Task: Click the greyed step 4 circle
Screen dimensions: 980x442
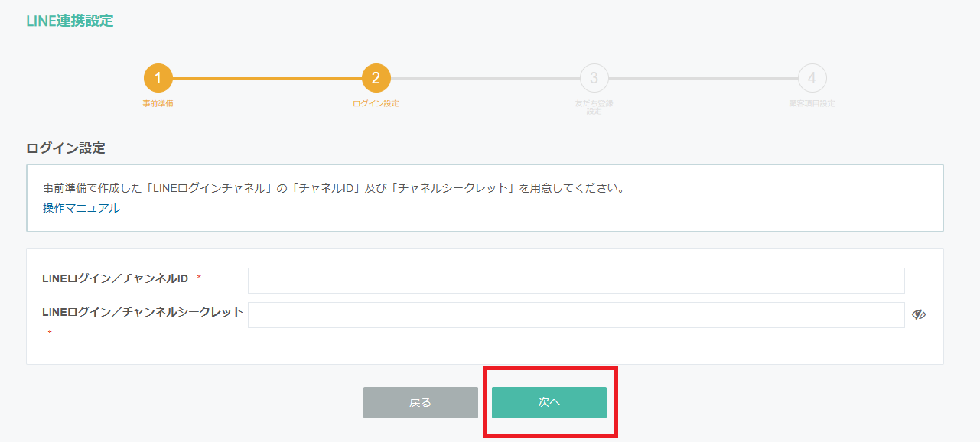Action: tap(812, 78)
